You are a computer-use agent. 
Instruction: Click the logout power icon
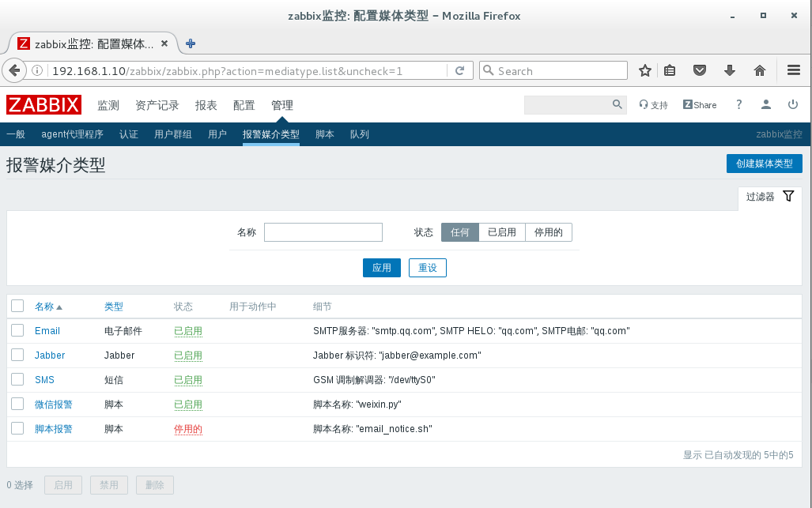(x=793, y=104)
